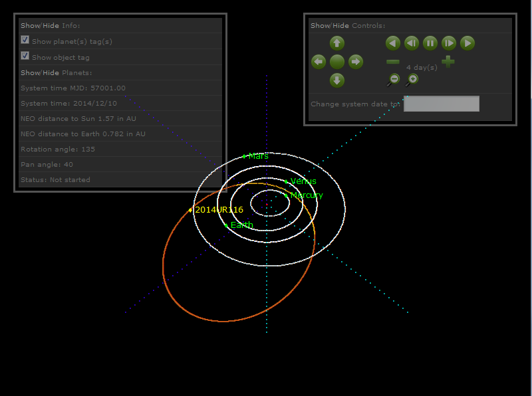Click NEO distance to Sun 1.57 row
This screenshot has height=396, width=532.
(x=120, y=118)
